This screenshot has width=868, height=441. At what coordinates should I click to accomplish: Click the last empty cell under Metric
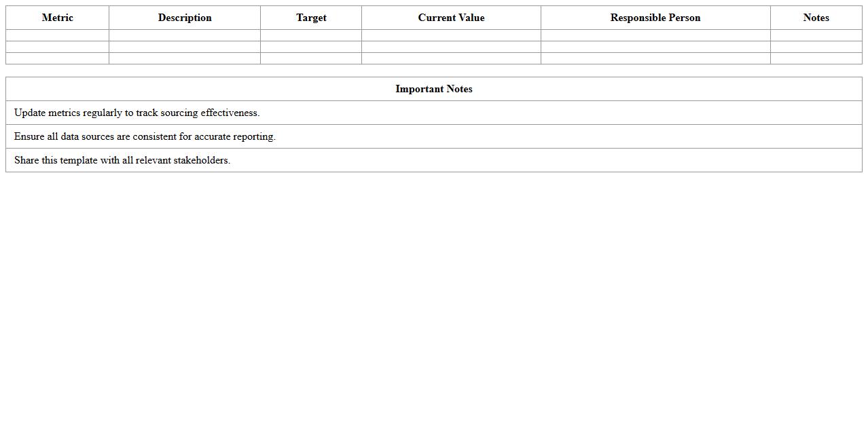coord(57,58)
